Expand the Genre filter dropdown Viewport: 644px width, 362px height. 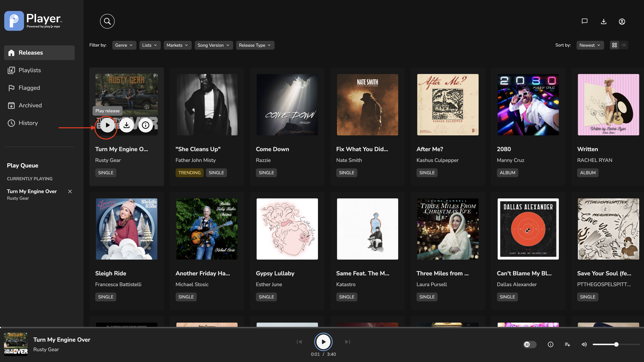[x=124, y=45]
